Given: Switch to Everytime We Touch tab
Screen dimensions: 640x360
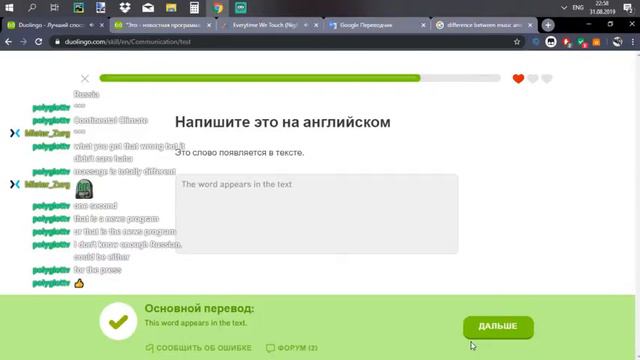Looking at the screenshot, I should click(x=269, y=25).
